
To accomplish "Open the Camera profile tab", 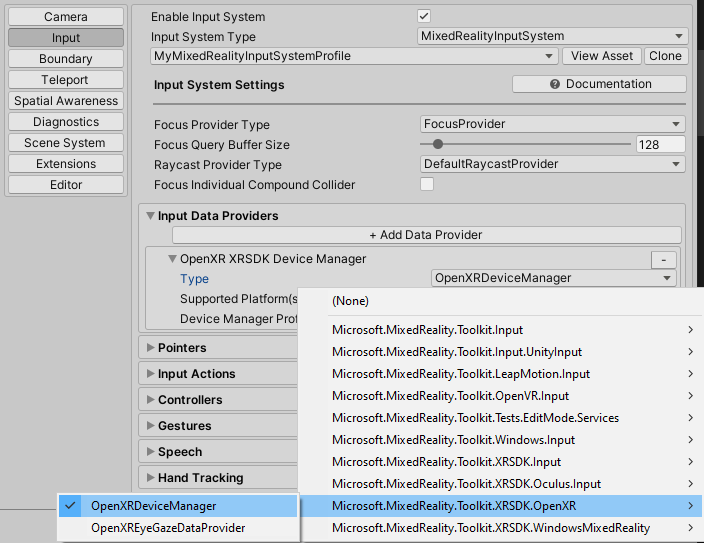I will 66,17.
